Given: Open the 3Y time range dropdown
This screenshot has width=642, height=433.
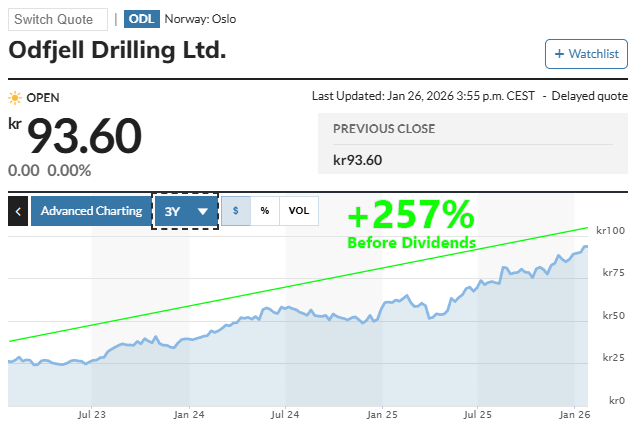Looking at the screenshot, I should pos(185,211).
